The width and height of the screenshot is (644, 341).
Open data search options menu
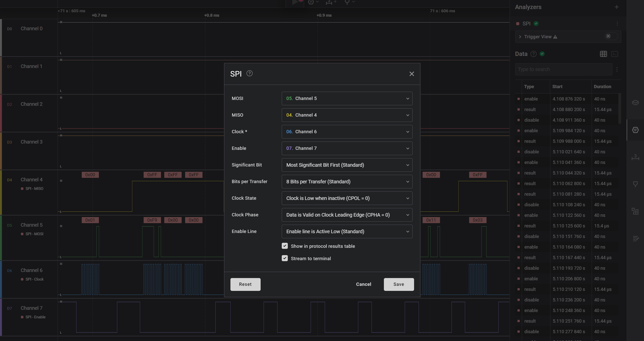(617, 70)
